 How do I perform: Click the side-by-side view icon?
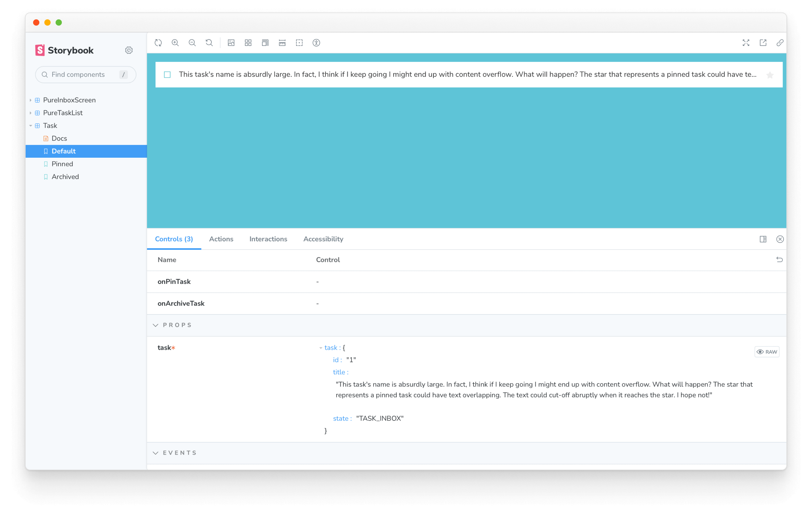click(763, 239)
